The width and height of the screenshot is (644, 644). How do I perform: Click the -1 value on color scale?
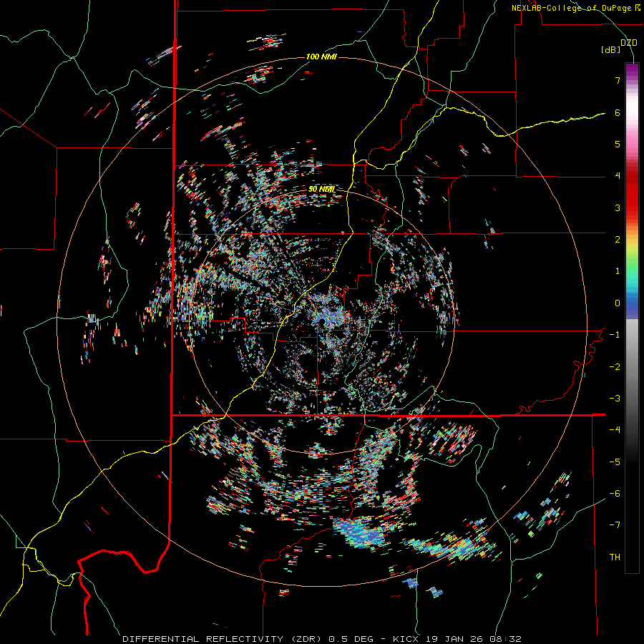[x=615, y=335]
